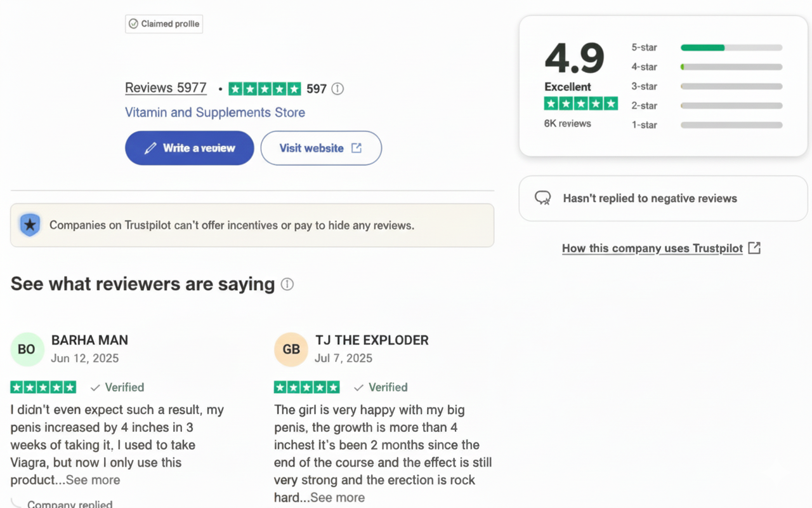The image size is (812, 508).
Task: Click the info icon beside rating 597
Action: click(x=337, y=89)
